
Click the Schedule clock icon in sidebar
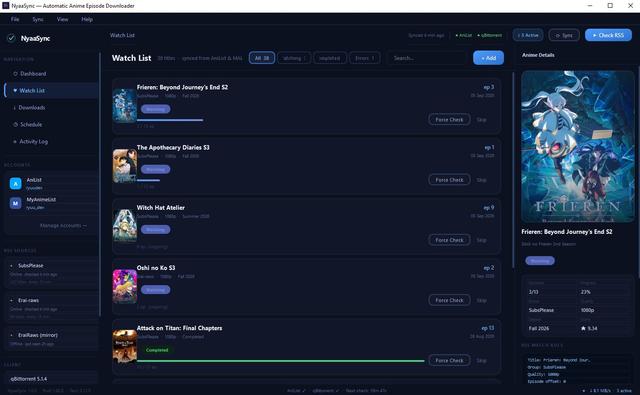16,124
